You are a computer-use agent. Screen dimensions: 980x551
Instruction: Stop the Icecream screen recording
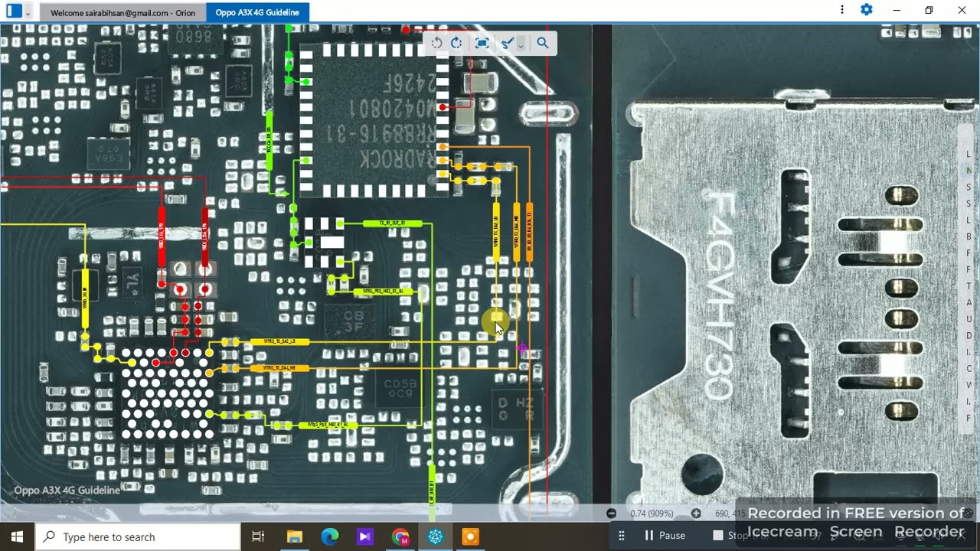(x=731, y=536)
